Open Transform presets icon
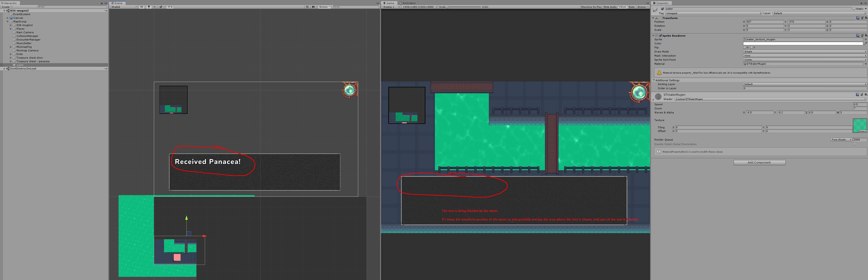The width and height of the screenshot is (868, 280). (x=862, y=18)
